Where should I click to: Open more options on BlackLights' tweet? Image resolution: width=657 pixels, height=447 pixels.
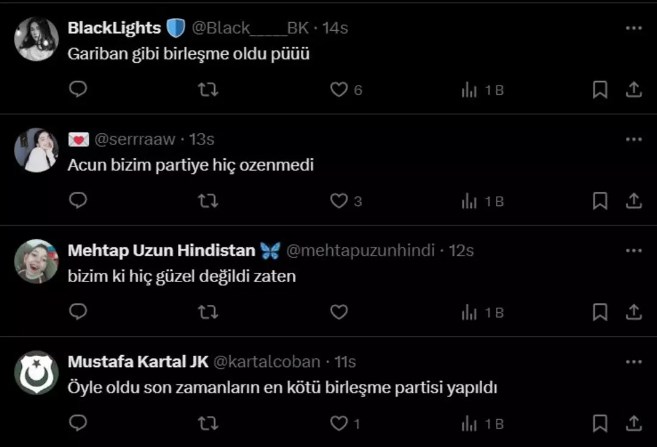point(633,28)
